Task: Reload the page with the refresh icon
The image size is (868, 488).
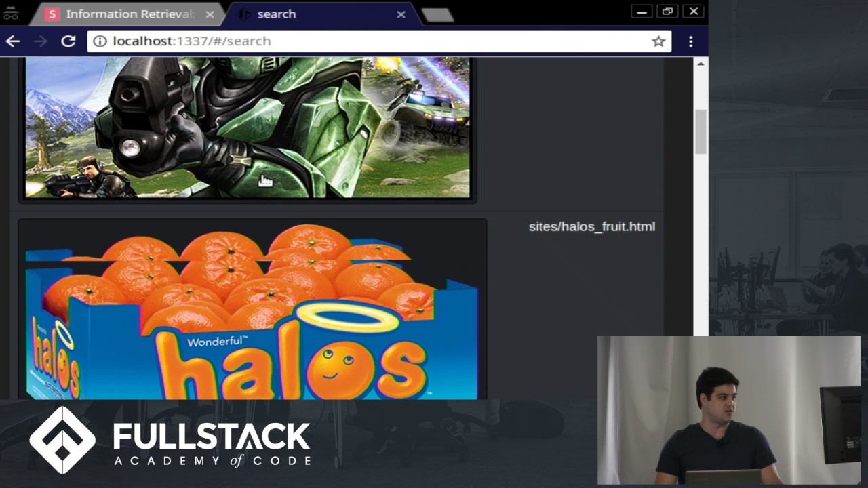Action: tap(68, 41)
